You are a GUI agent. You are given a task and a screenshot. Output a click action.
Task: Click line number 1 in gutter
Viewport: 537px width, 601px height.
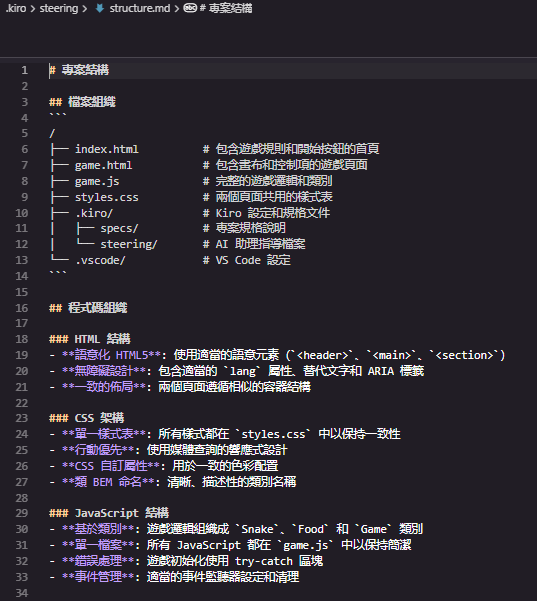pyautogui.click(x=25, y=70)
